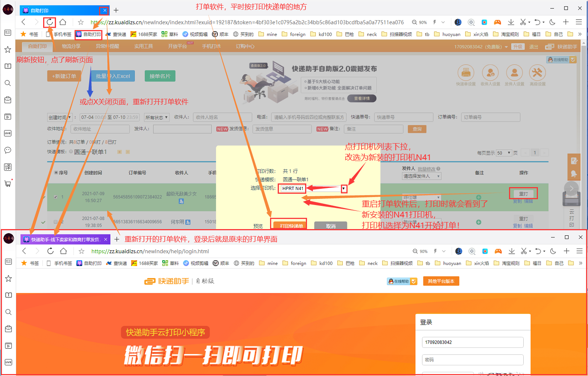Open LIVE icon in 自助打印 window sidebar
The image size is (588, 376).
[8, 133]
